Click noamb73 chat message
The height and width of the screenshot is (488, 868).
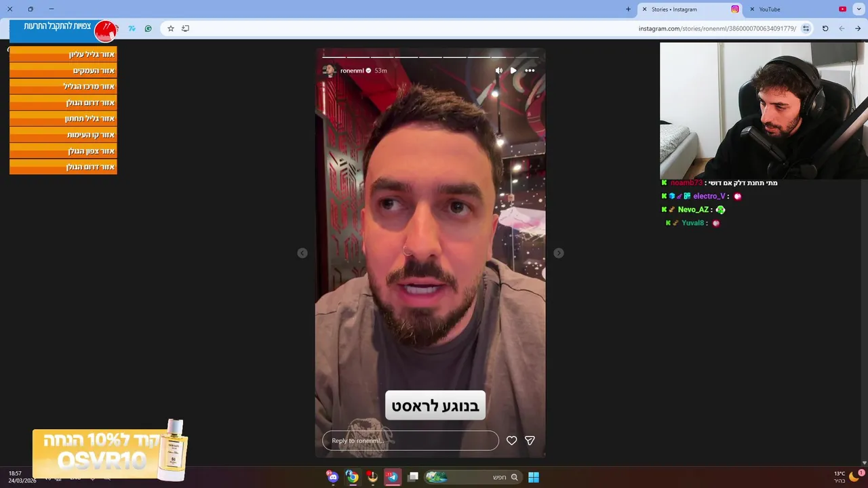pos(719,183)
